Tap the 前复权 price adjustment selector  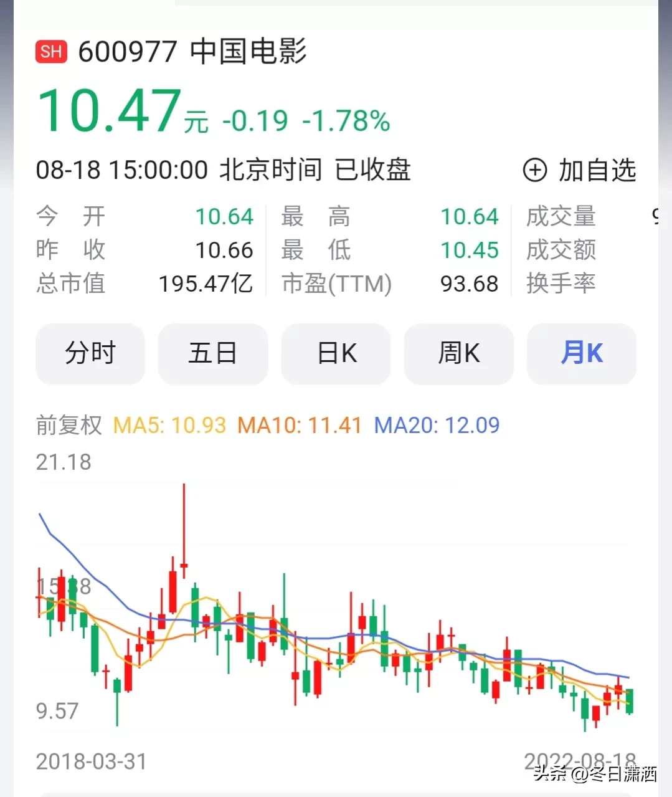[69, 425]
